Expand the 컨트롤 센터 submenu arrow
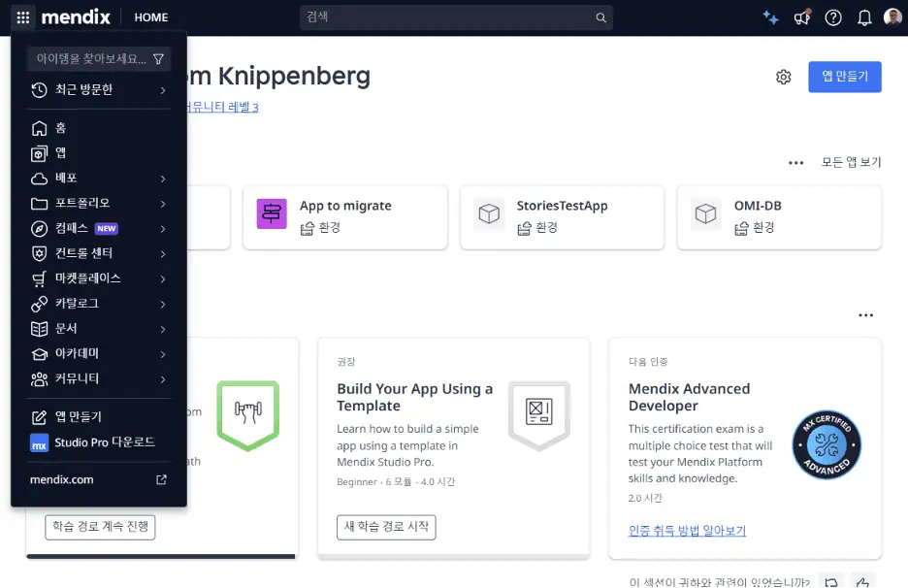Screen dimensions: 908x588 [x=163, y=254]
